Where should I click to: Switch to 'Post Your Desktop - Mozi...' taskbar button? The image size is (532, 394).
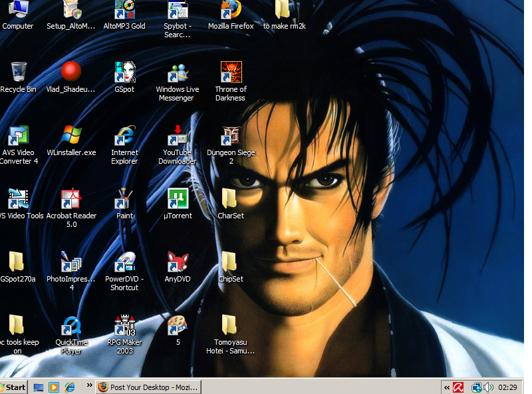pos(148,387)
